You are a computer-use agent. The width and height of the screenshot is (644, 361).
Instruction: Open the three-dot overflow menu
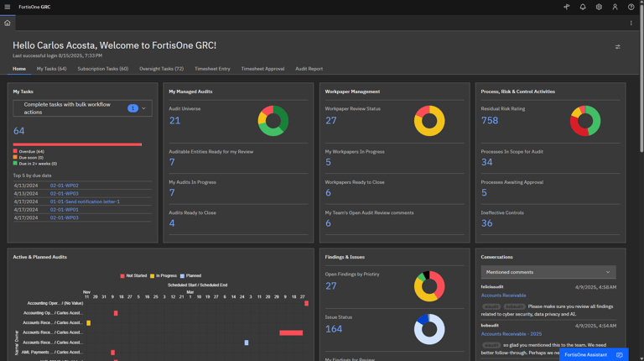coord(631,23)
